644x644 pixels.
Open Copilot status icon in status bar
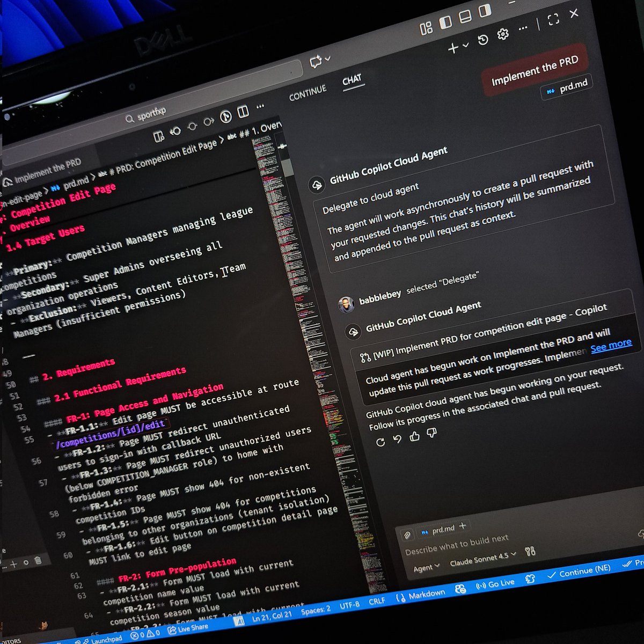pos(460,589)
